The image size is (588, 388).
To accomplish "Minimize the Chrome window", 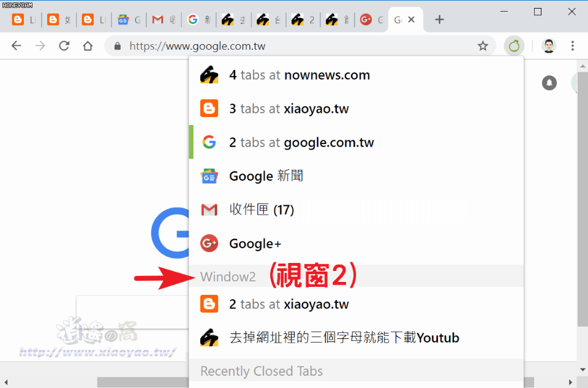I will [504, 12].
